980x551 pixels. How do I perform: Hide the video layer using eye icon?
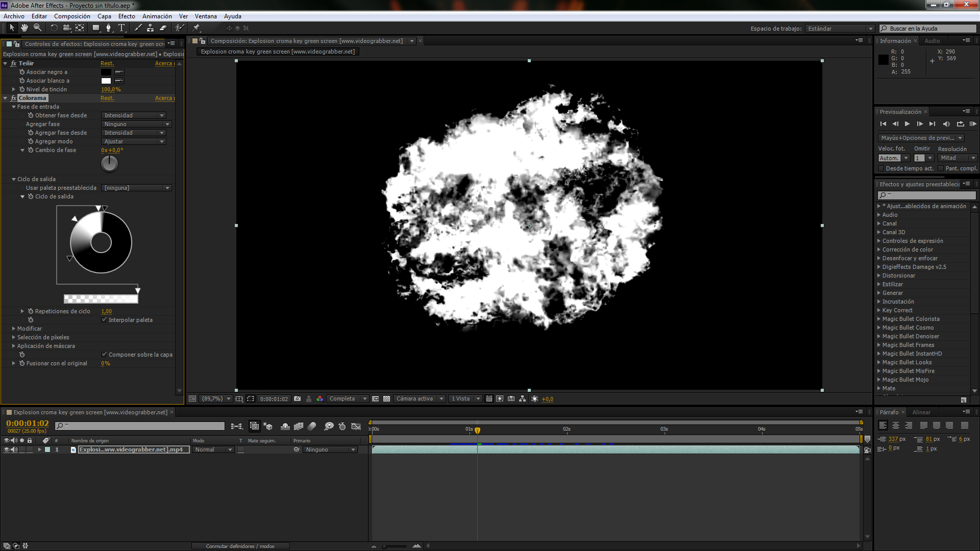click(7, 450)
